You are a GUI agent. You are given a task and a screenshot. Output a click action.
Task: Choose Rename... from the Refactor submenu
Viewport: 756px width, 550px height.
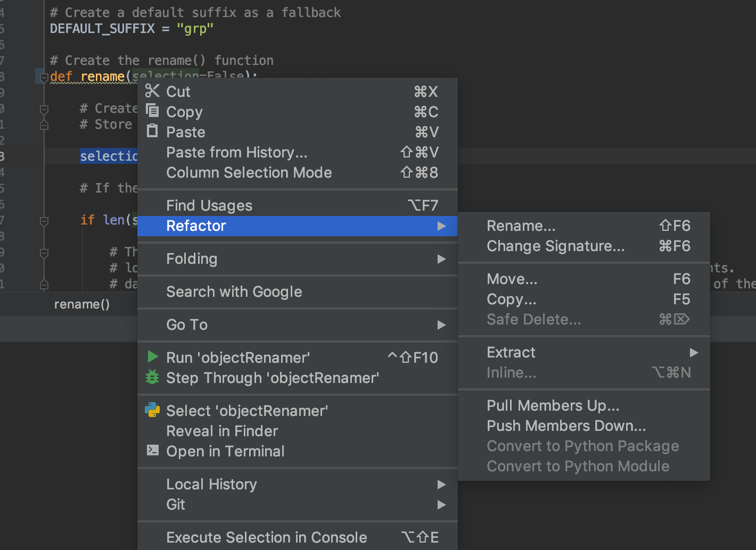[x=521, y=226]
